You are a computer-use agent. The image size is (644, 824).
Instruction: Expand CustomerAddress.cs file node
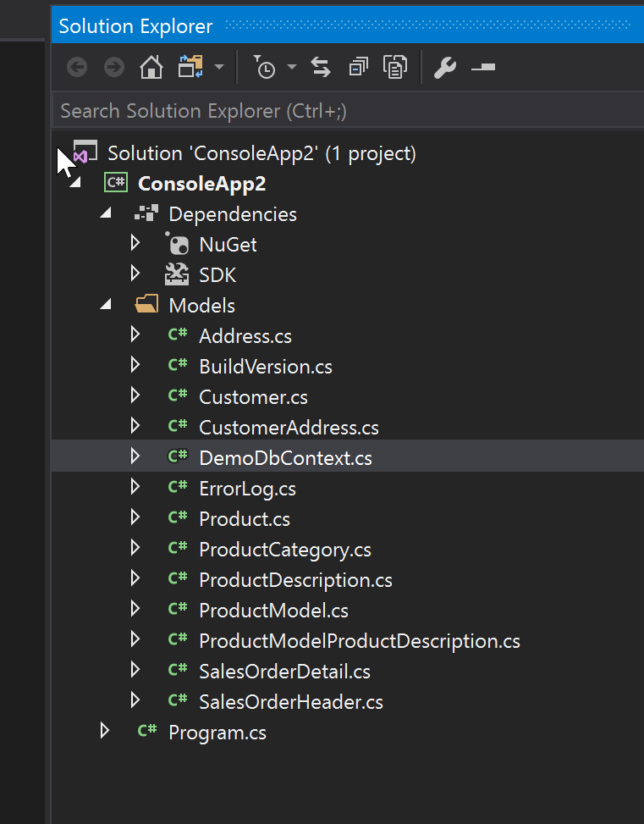pyautogui.click(x=135, y=426)
